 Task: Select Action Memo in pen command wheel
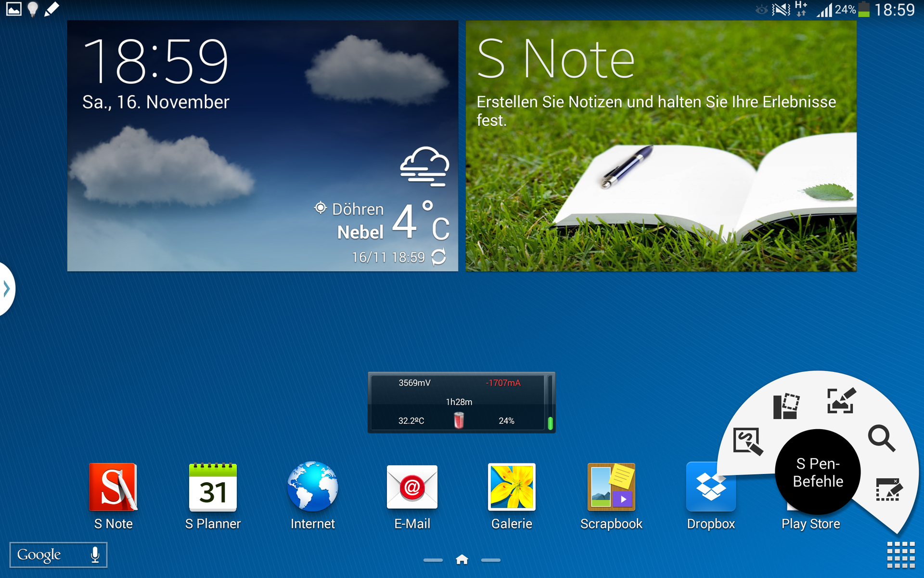[x=747, y=441]
